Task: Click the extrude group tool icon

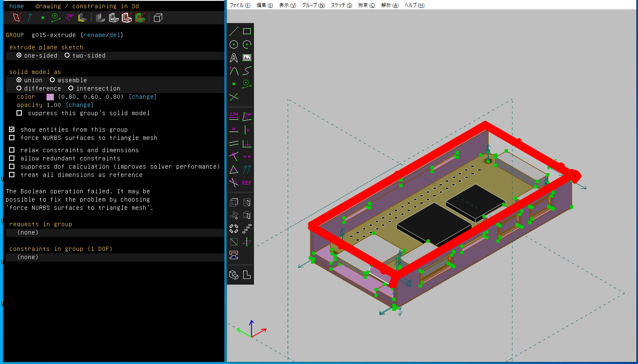Action: click(x=234, y=202)
